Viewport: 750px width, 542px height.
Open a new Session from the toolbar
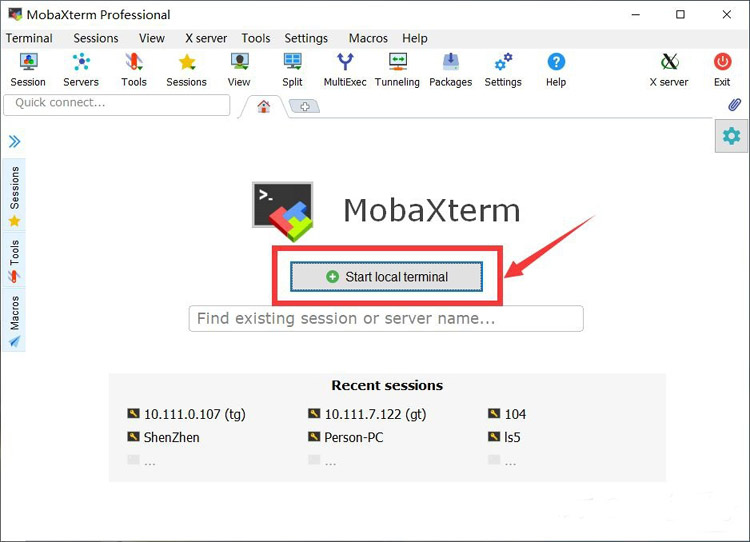tap(28, 70)
